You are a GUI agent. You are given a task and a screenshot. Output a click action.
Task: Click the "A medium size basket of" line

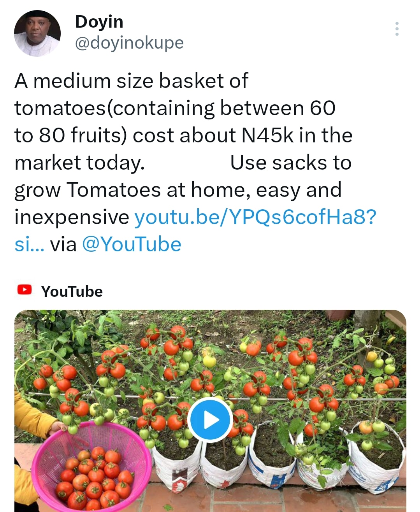click(131, 81)
